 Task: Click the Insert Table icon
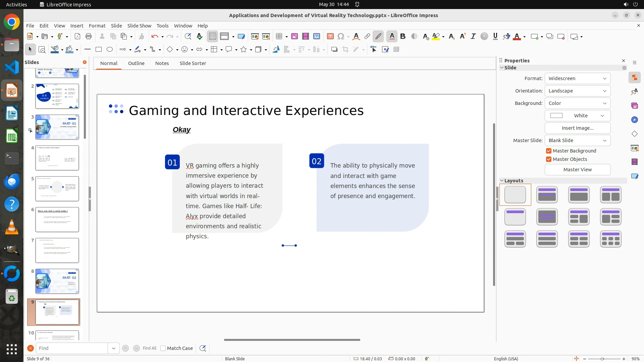(279, 37)
